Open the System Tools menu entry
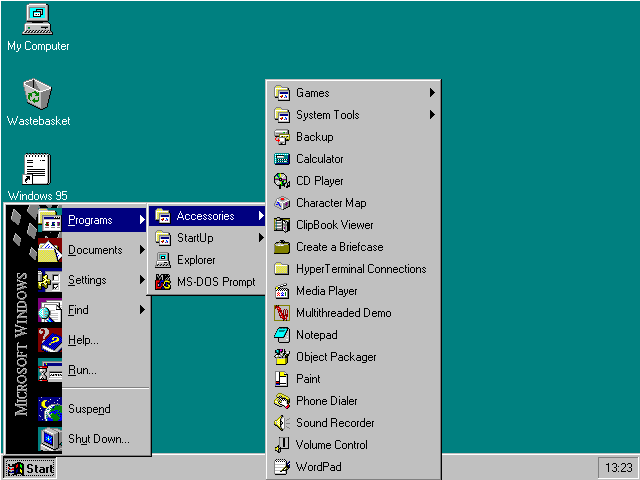The height and width of the screenshot is (480, 640). click(353, 115)
